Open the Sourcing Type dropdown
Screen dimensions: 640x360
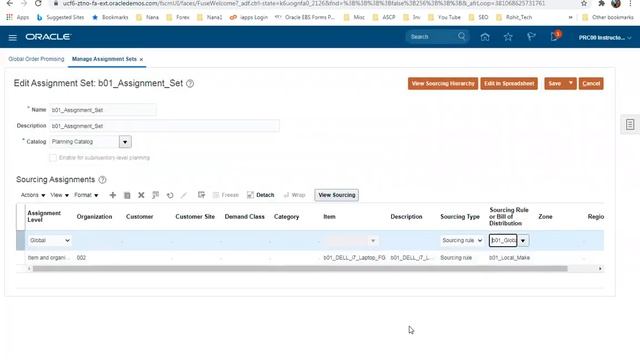(x=462, y=240)
